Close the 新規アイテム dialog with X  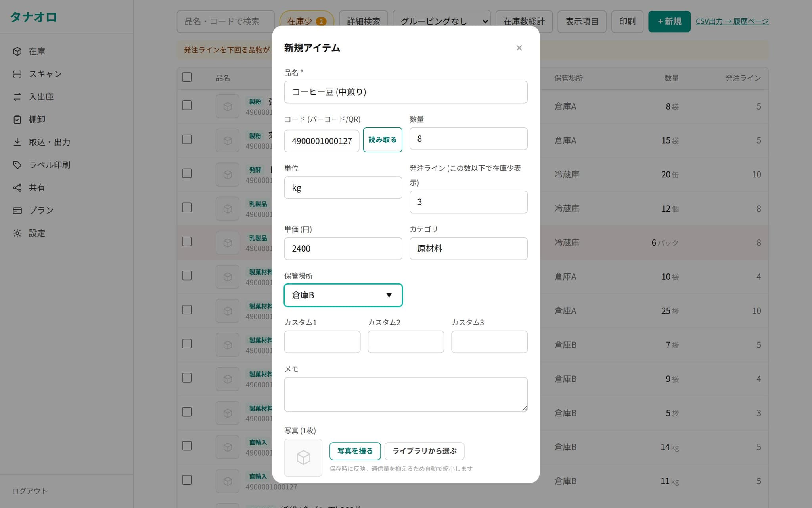[x=519, y=48]
